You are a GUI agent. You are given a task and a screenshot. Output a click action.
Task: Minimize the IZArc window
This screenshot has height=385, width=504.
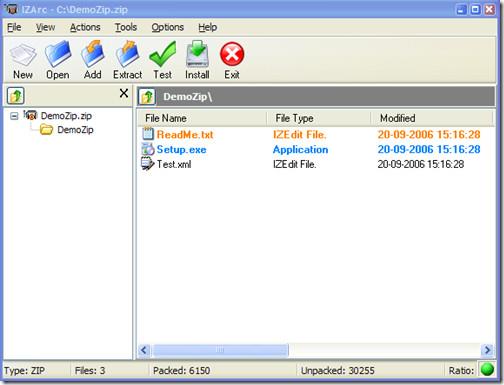coord(461,9)
